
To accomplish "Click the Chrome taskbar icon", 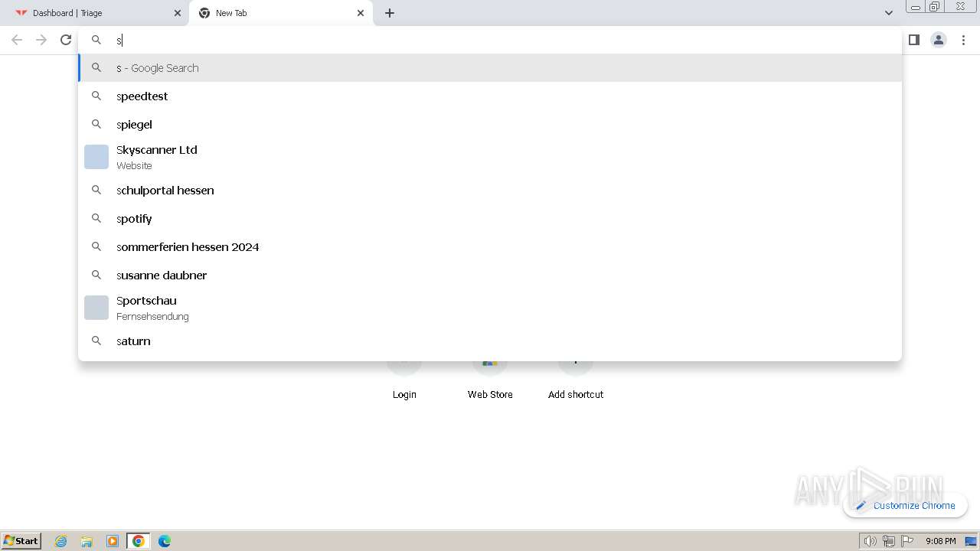I will (139, 541).
